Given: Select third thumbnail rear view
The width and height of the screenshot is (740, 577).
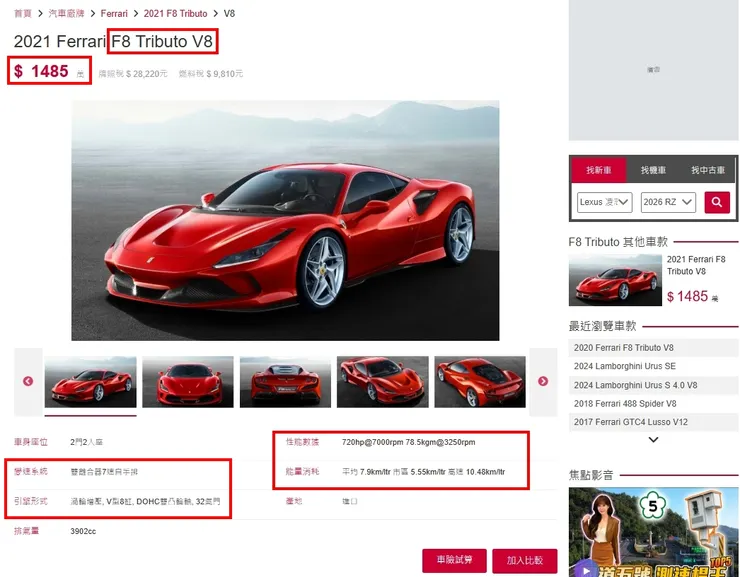Looking at the screenshot, I should 285,382.
